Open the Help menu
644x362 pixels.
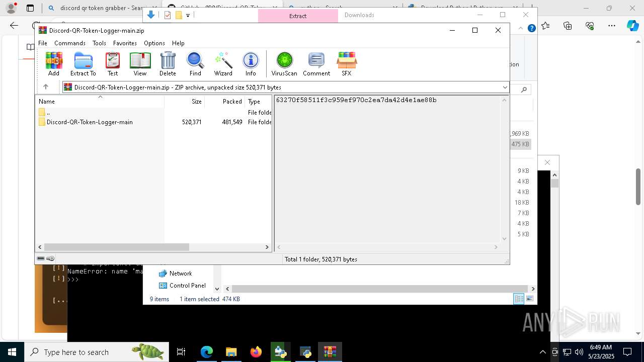tap(178, 43)
